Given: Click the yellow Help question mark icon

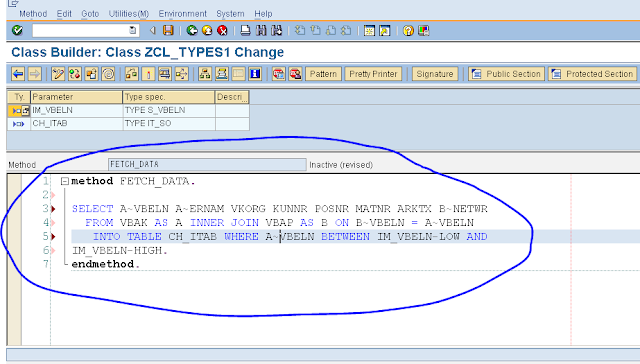Looking at the screenshot, I should point(408,31).
